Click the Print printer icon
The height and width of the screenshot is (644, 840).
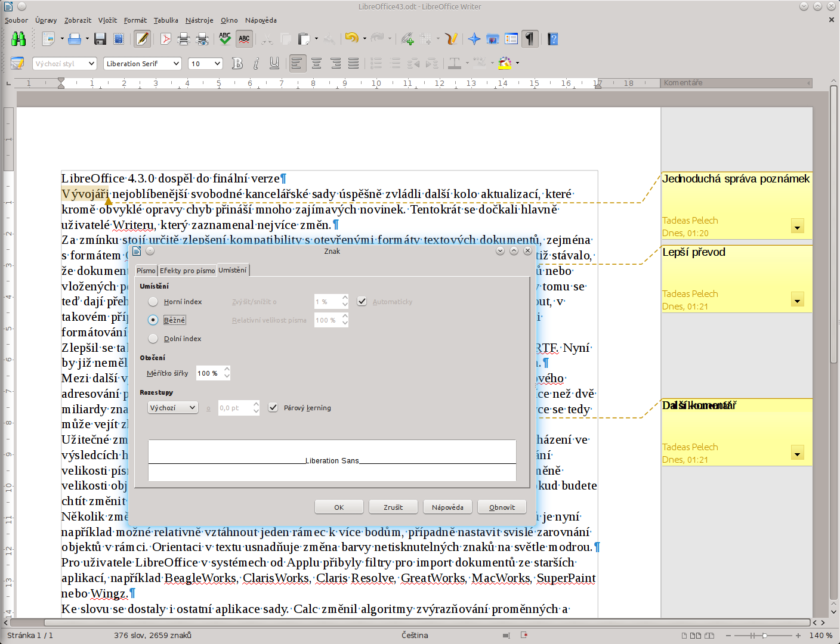[x=184, y=39]
